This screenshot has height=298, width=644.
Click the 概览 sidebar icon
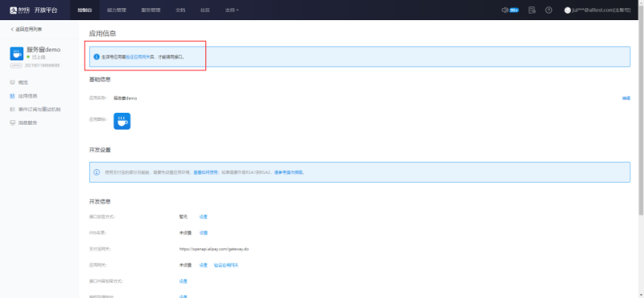[12, 82]
